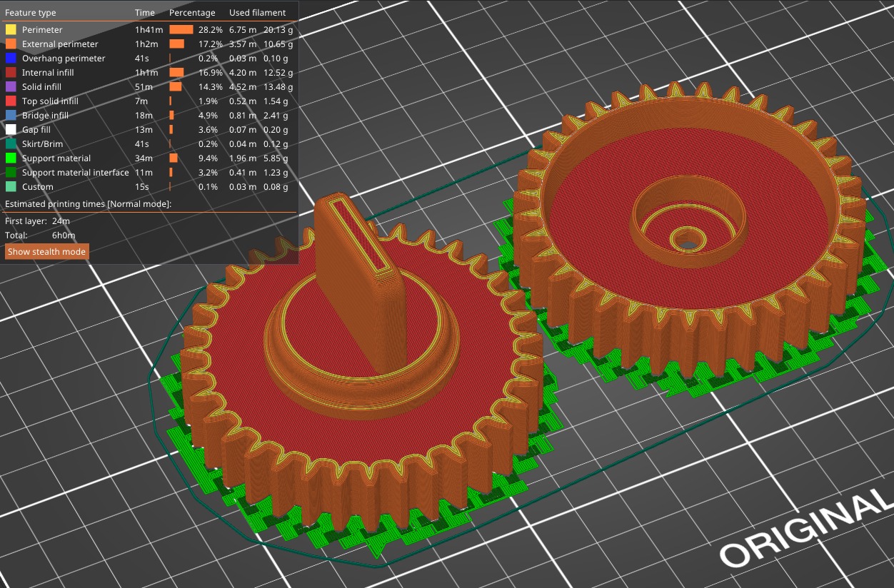Toggle the Custom feature type row
Image resolution: width=894 pixels, height=588 pixels.
click(x=37, y=187)
